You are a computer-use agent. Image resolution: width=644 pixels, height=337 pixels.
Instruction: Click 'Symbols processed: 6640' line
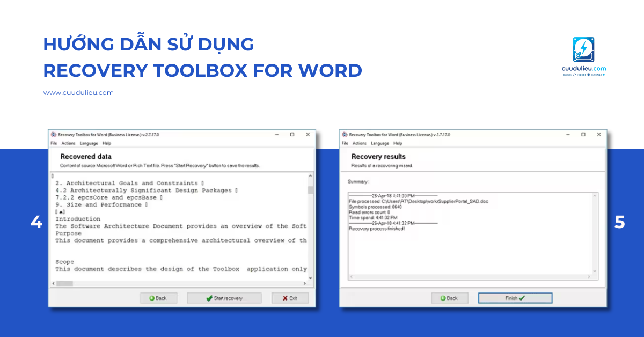375,207
